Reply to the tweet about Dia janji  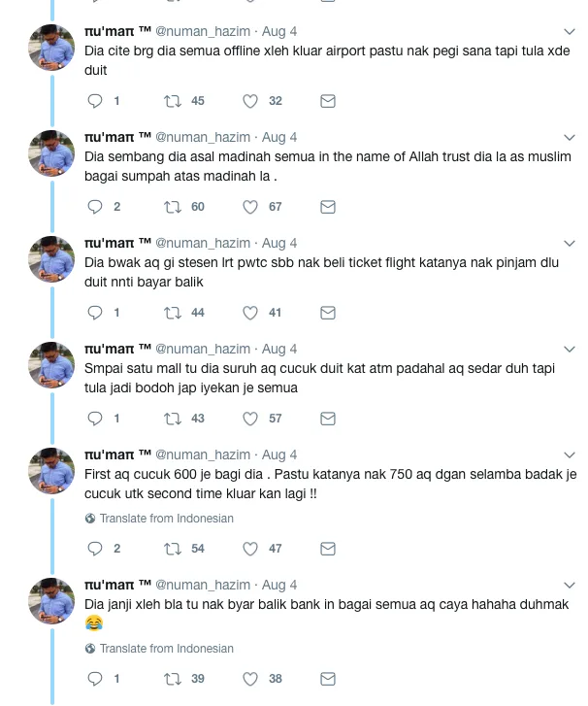pos(95,679)
